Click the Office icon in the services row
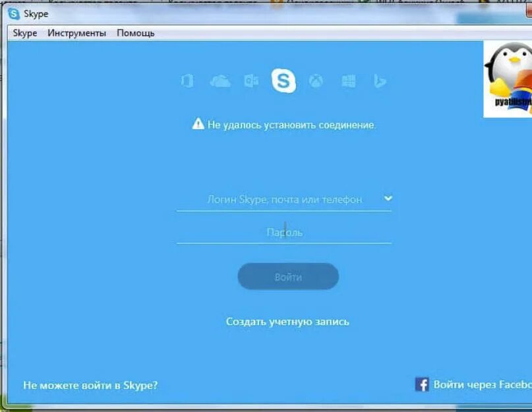 (x=187, y=81)
